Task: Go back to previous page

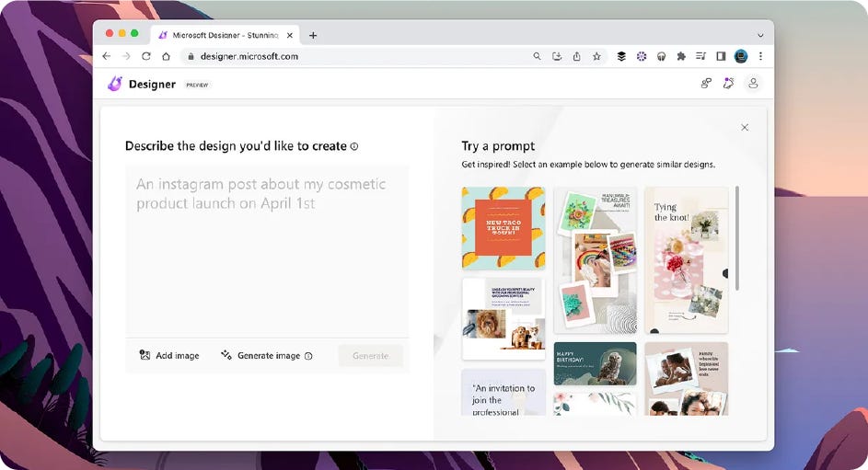Action: coord(107,56)
